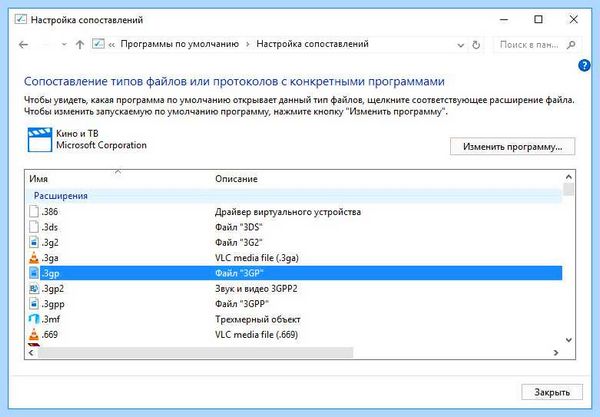The image size is (600, 417).
Task: Click horizontal scrollbar left arrow
Action: click(31, 352)
